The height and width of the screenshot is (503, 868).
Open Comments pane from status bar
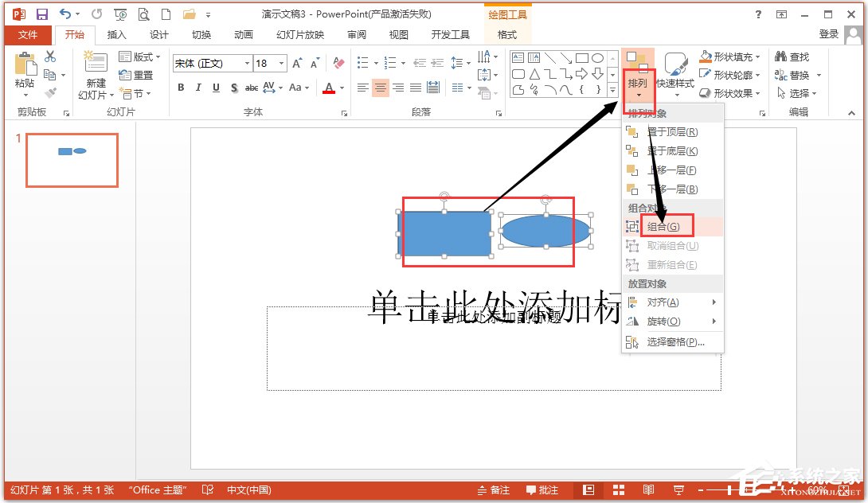542,489
